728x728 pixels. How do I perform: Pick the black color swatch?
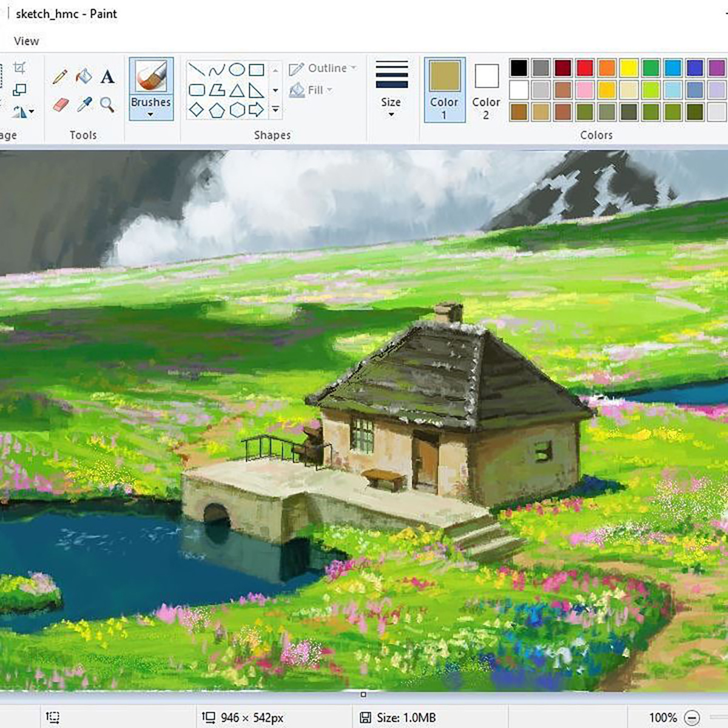coord(519,67)
